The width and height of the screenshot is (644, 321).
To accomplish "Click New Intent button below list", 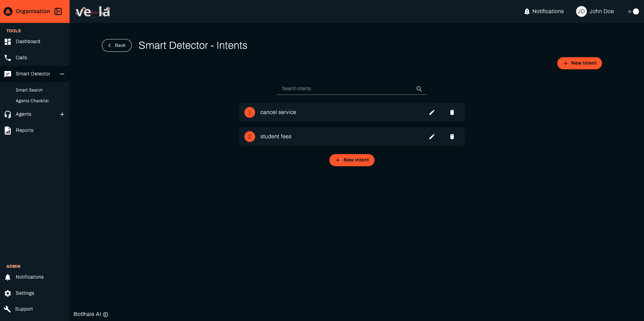I will (x=352, y=160).
